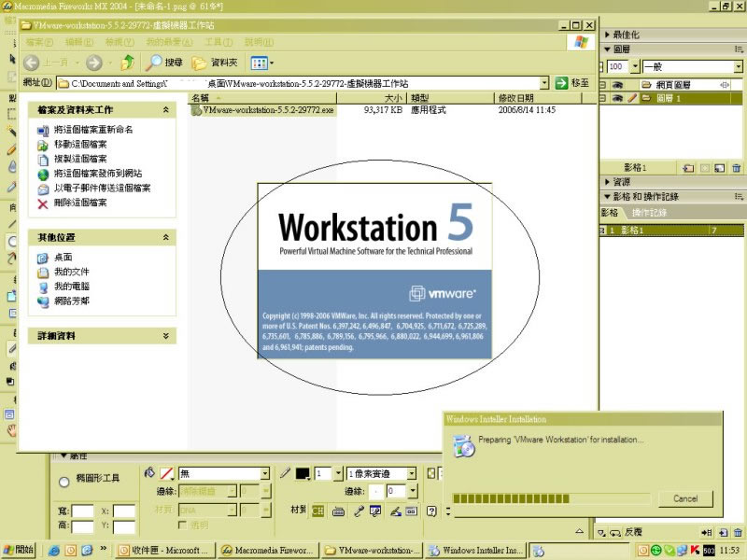This screenshot has width=747, height=560.
Task: Open the address bar dropdown
Action: (x=544, y=83)
